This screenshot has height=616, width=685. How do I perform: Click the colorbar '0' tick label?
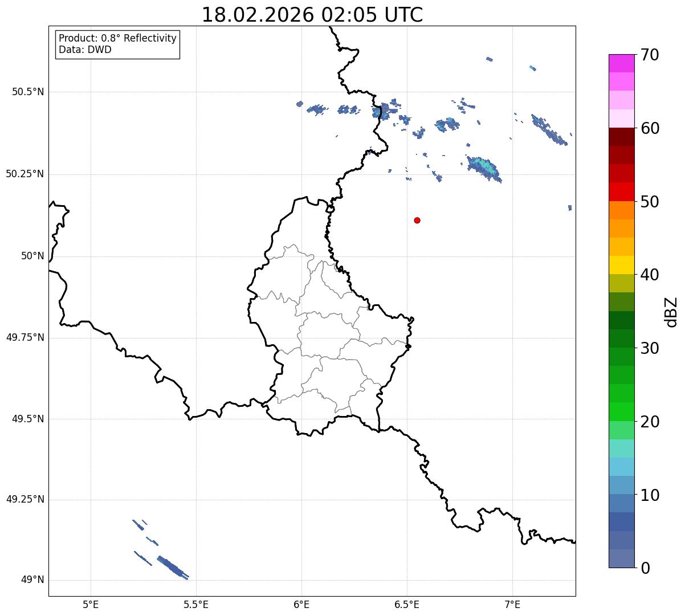(645, 568)
